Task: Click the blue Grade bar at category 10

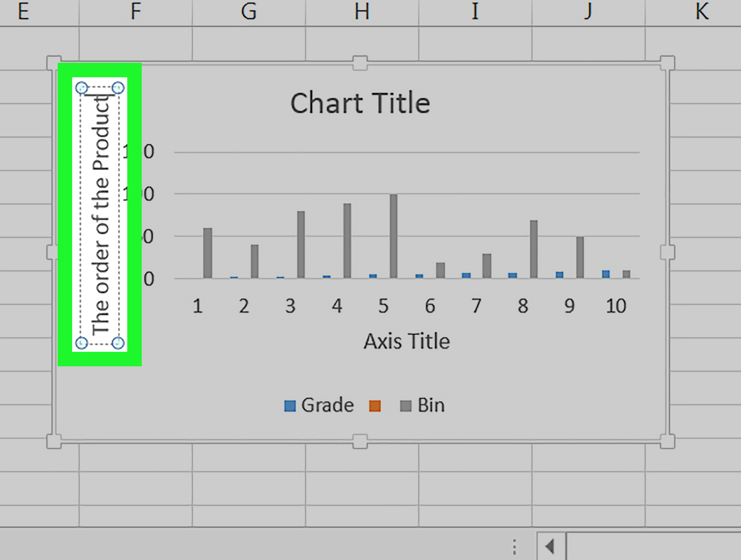Action: [606, 275]
